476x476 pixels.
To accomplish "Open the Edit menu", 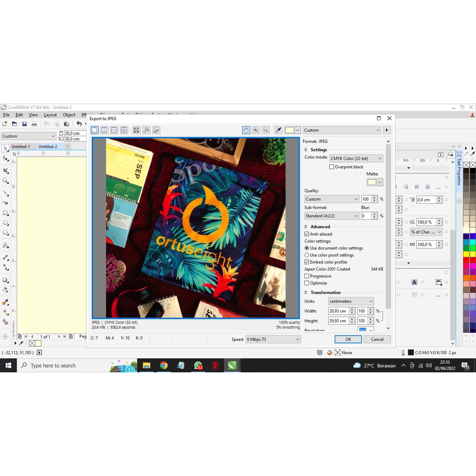I will 19,115.
